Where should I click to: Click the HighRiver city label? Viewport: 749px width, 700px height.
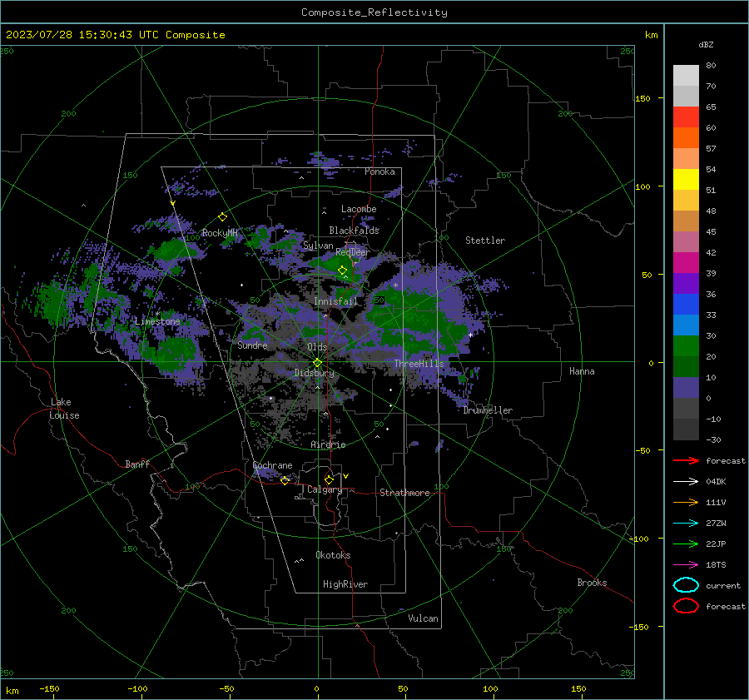point(345,584)
